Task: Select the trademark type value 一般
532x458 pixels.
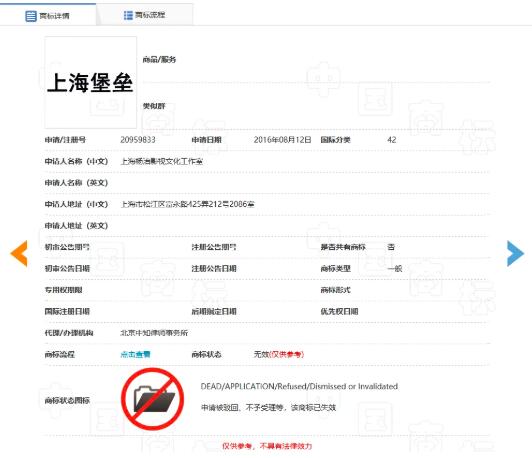Action: point(395,269)
